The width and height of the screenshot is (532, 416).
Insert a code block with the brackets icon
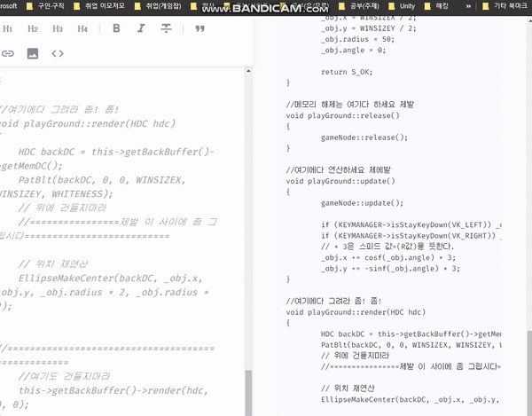tap(58, 53)
